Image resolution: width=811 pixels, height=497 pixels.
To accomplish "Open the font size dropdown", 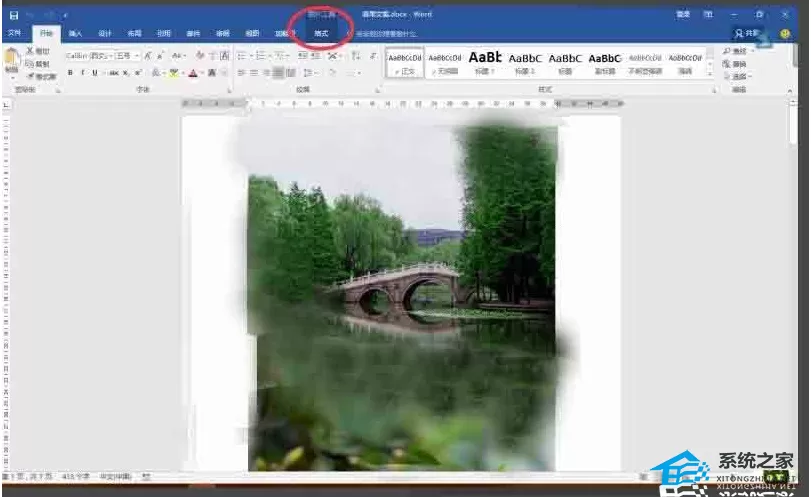I will [x=127, y=55].
